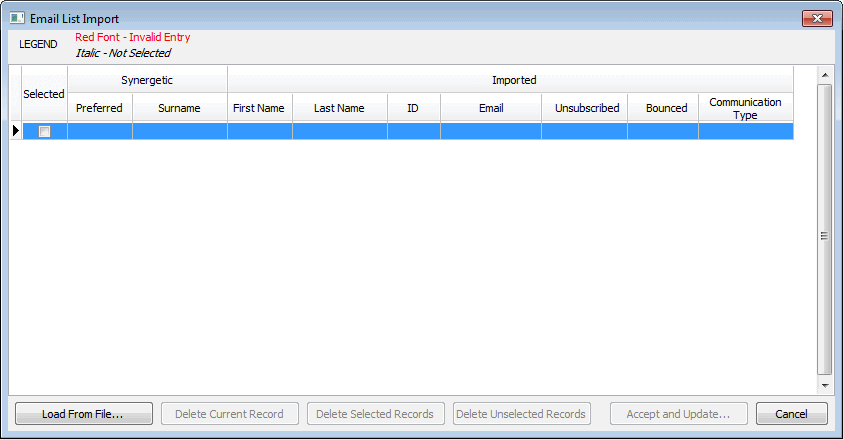Image resolution: width=844 pixels, height=440 pixels.
Task: Click the Selected column header
Action: coord(44,94)
